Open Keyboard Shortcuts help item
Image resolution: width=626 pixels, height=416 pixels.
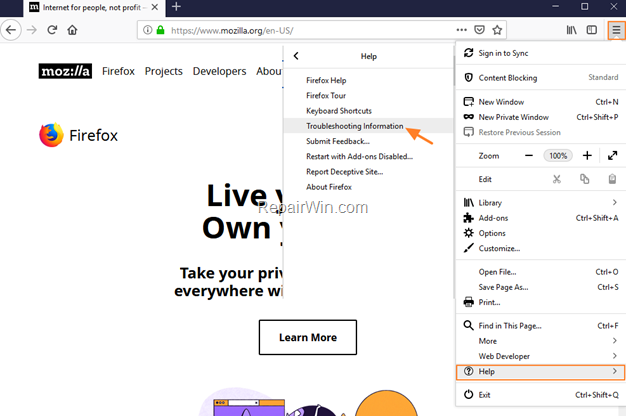tap(368, 111)
